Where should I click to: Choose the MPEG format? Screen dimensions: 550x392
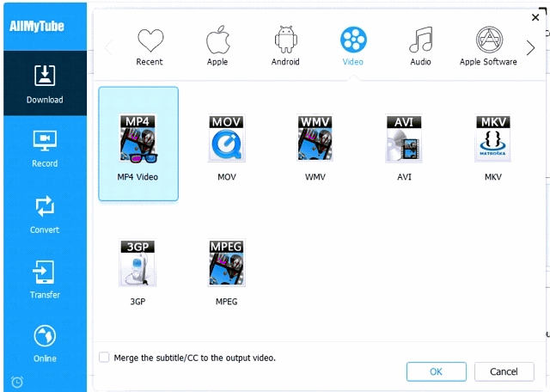click(x=227, y=273)
